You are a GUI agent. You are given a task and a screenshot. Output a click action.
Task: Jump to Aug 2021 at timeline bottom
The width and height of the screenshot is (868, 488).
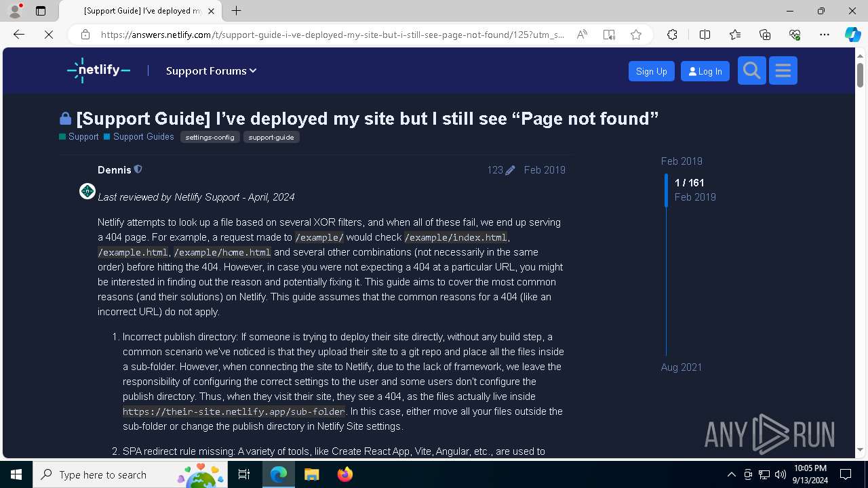tap(682, 367)
